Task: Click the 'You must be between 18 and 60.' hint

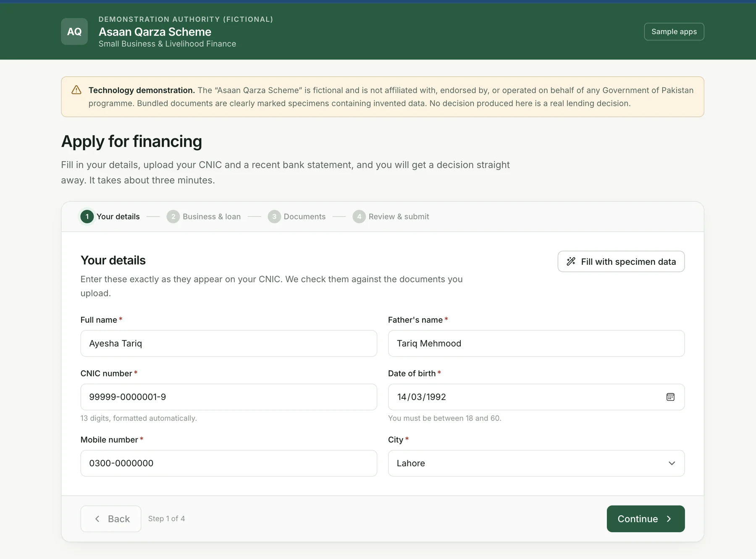Action: (444, 418)
